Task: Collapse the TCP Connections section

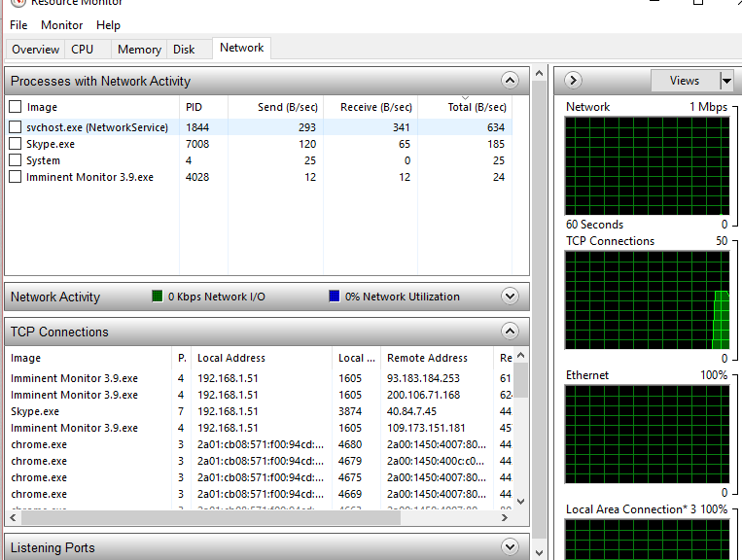Action: (x=510, y=332)
